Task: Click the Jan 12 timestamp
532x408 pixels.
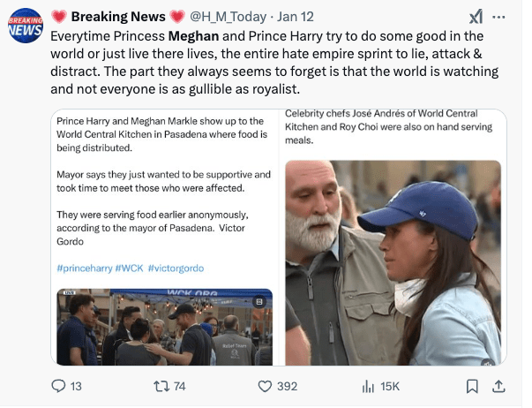Action: [x=295, y=16]
